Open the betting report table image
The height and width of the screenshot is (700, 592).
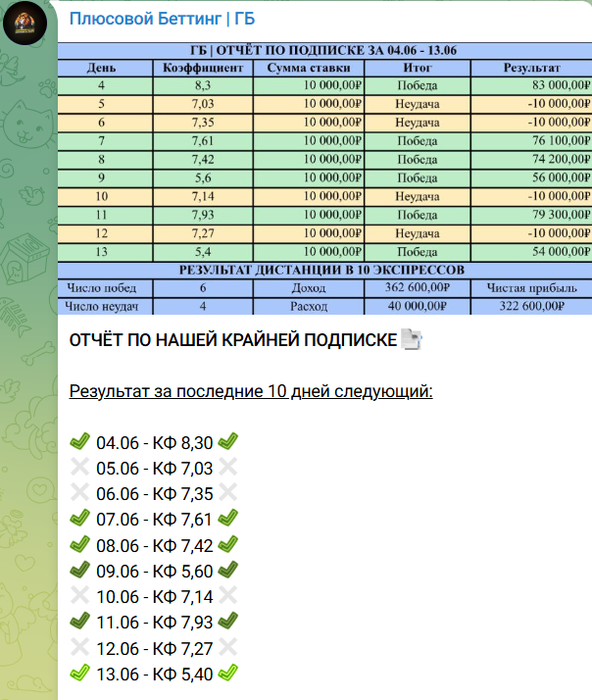coord(324,178)
